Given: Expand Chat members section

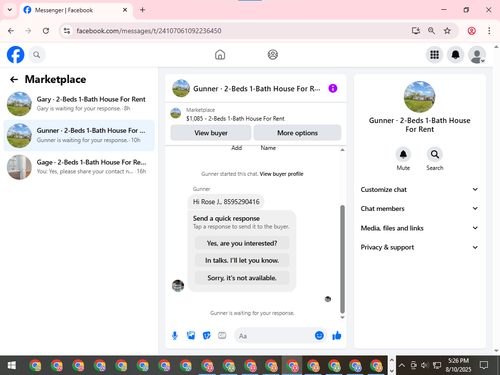Looking at the screenshot, I should (419, 209).
